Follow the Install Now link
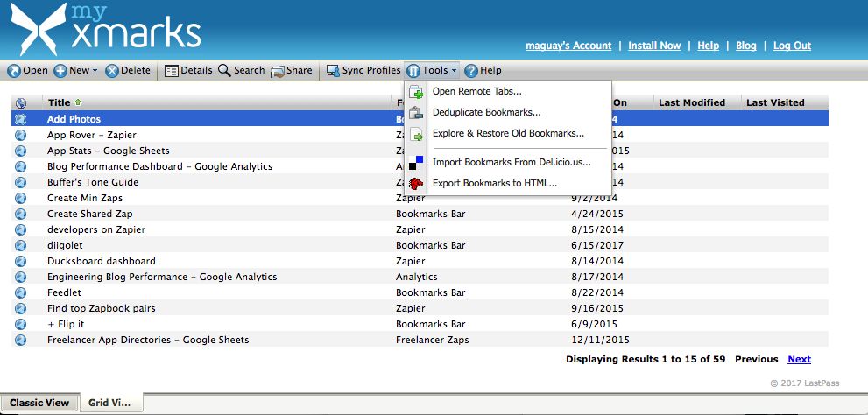Image resolution: width=868 pixels, height=415 pixels. tap(654, 46)
